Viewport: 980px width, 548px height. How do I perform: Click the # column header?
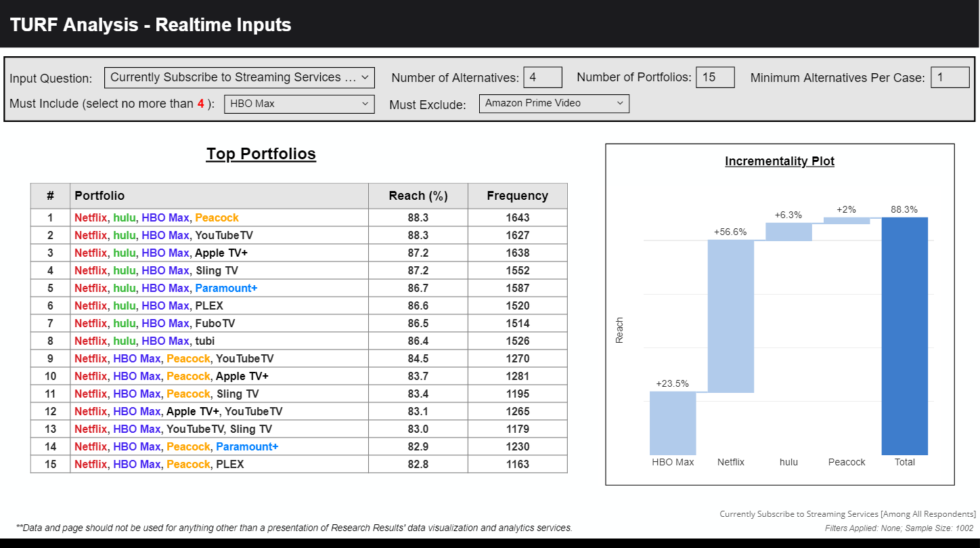(50, 196)
